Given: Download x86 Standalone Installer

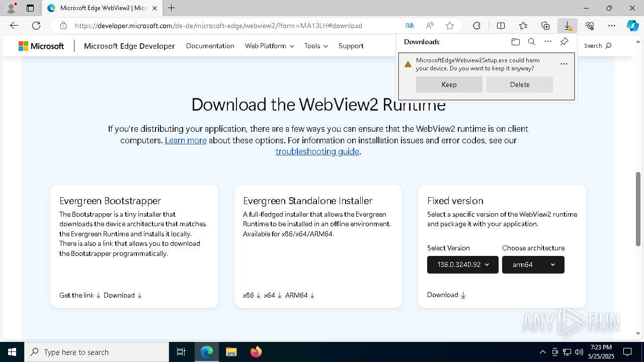Looking at the screenshot, I should point(252,295).
